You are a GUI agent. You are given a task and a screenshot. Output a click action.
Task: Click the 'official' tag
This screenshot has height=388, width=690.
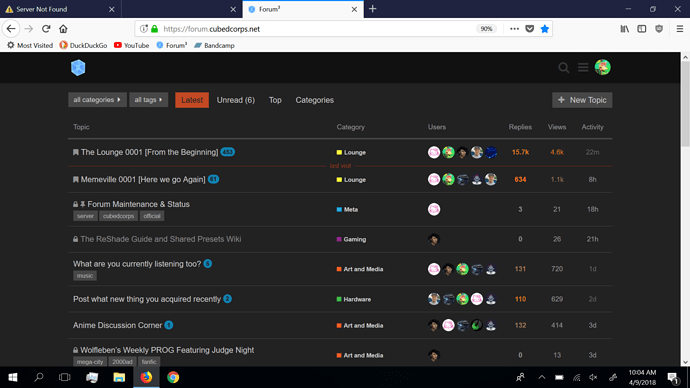tap(152, 216)
